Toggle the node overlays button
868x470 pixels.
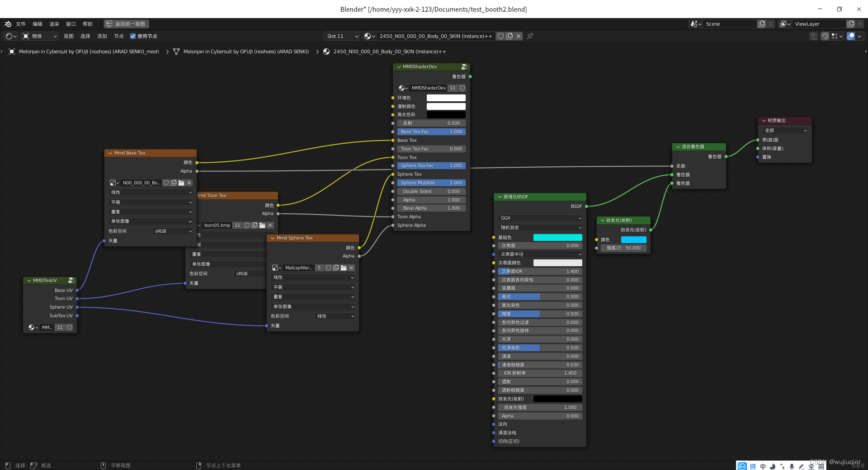[x=851, y=36]
